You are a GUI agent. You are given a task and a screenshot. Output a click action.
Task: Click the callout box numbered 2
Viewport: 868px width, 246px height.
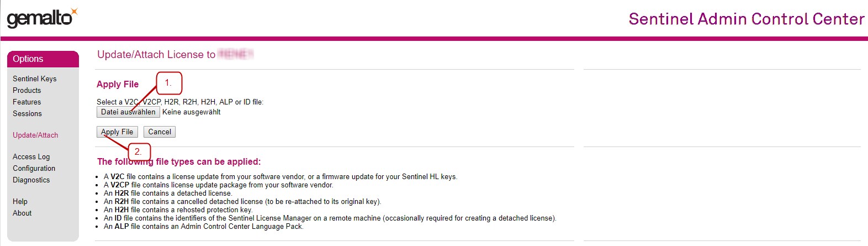(x=139, y=151)
